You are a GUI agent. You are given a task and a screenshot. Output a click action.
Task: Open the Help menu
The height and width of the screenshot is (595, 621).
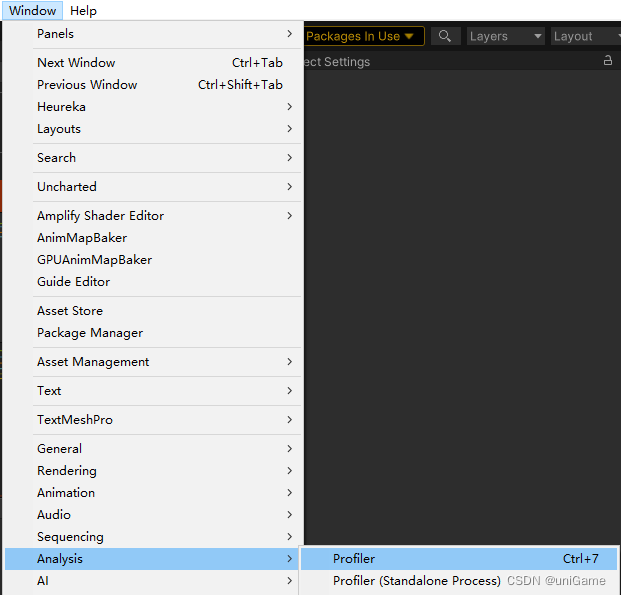(83, 11)
